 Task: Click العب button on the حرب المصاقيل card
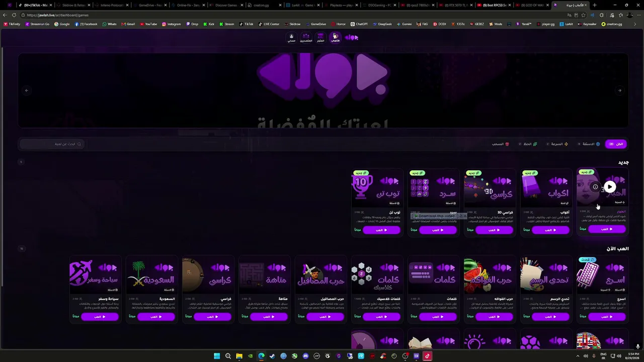pyautogui.click(x=325, y=317)
